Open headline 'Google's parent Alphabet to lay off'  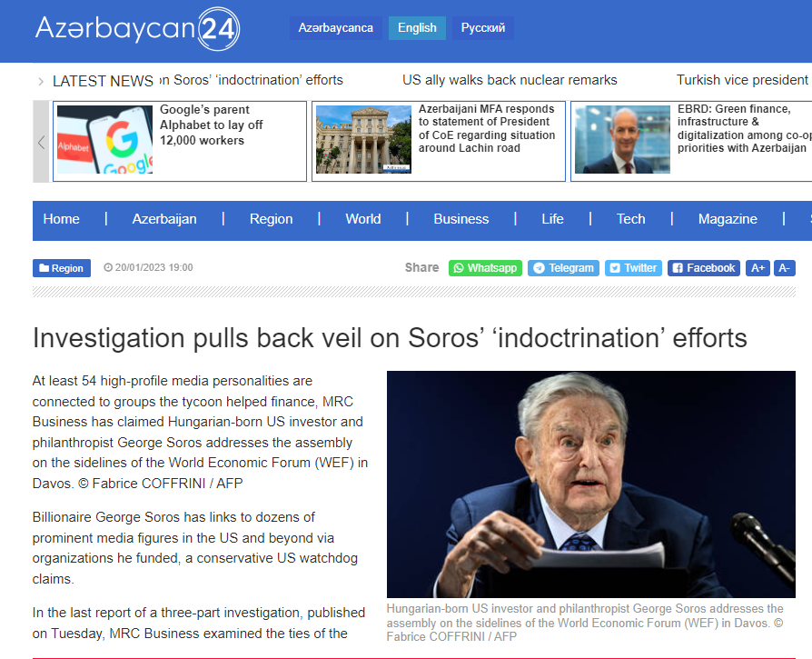212,125
